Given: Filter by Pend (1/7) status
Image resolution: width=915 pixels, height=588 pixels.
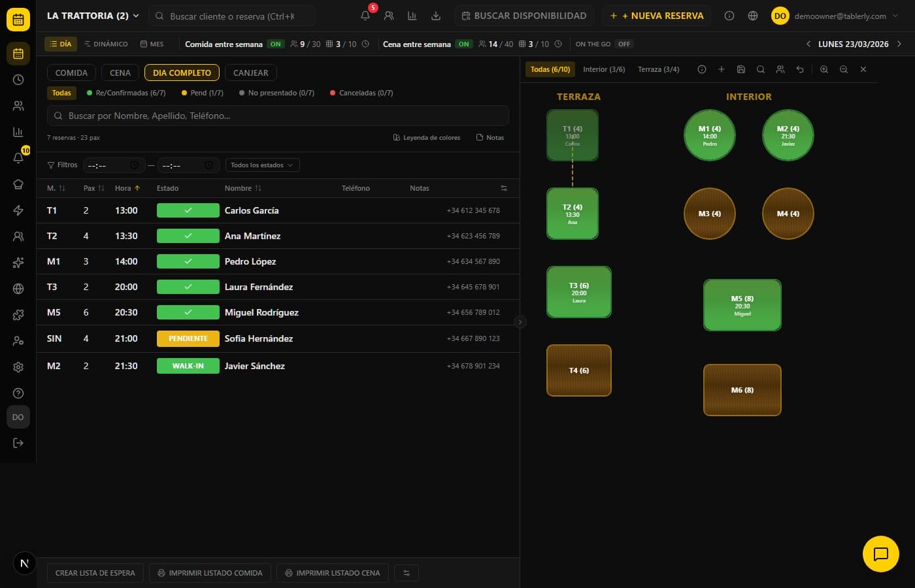Looking at the screenshot, I should click(x=203, y=93).
